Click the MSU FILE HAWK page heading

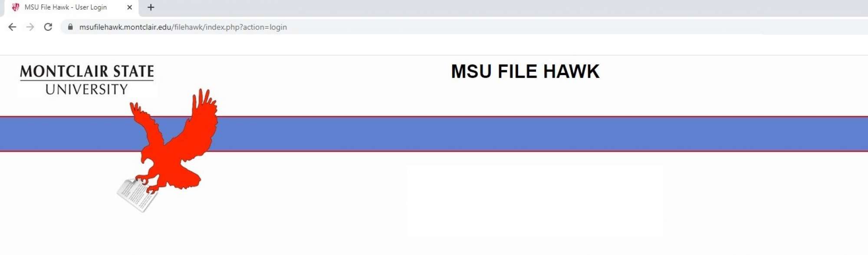525,71
